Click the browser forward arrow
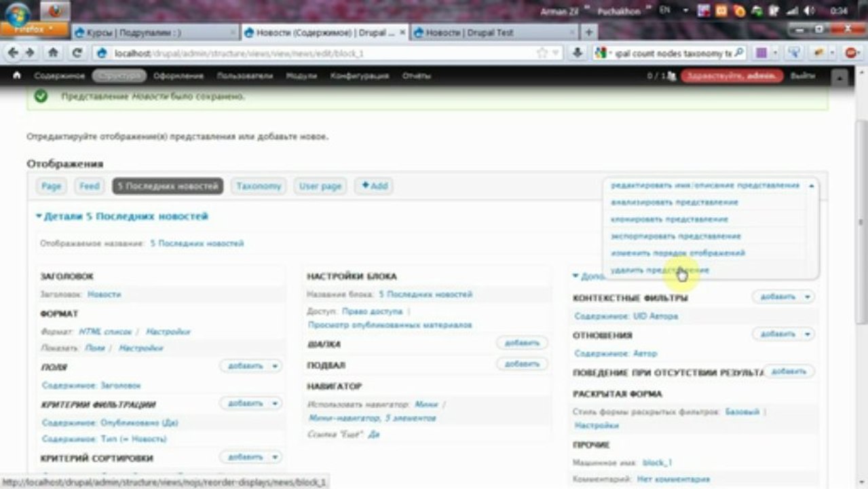The height and width of the screenshot is (489, 868). [x=30, y=52]
